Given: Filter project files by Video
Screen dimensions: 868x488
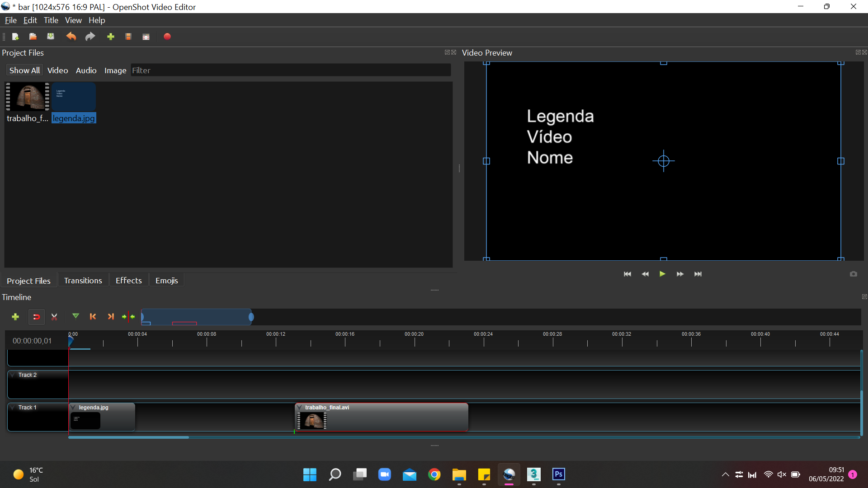Looking at the screenshot, I should 58,70.
